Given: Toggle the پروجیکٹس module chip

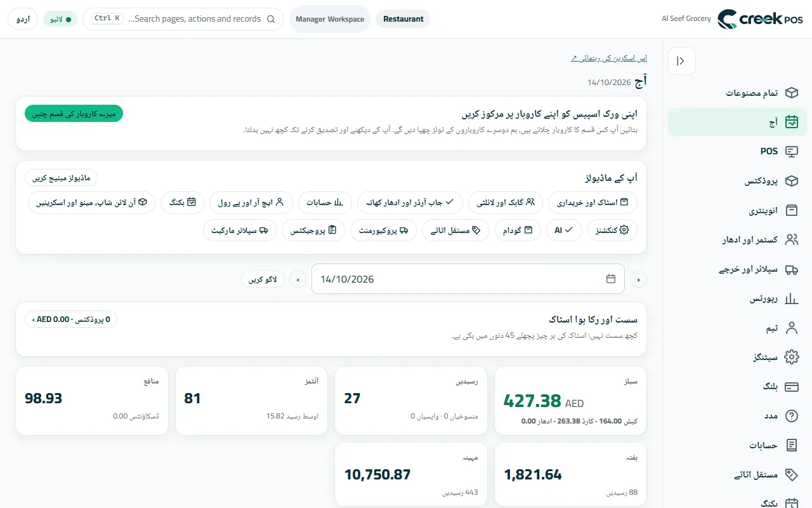Looking at the screenshot, I should point(313,230).
